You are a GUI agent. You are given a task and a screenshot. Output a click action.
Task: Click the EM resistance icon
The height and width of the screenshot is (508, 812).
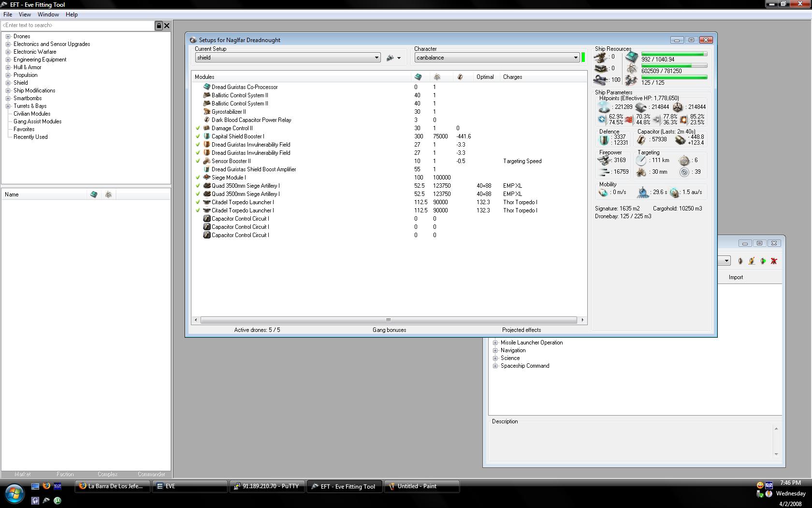pos(602,119)
